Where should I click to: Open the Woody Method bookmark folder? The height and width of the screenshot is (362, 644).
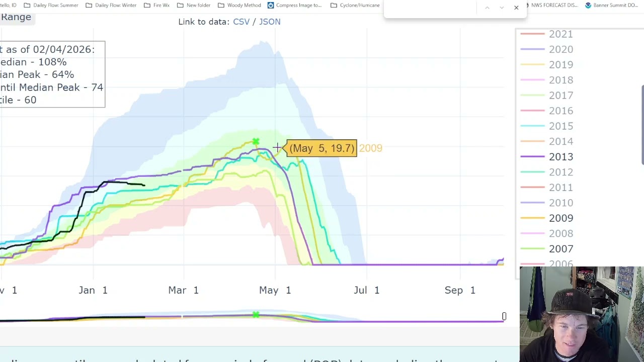pos(239,5)
